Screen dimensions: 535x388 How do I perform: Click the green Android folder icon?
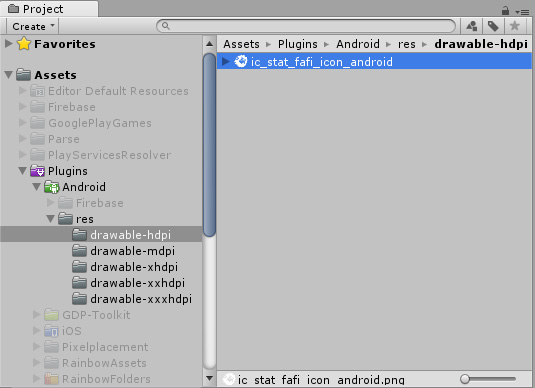(x=52, y=187)
